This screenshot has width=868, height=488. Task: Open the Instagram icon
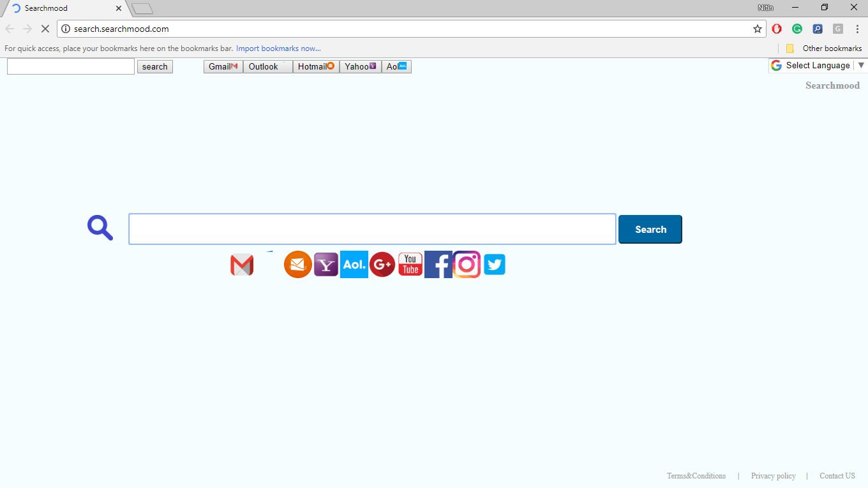[x=467, y=264]
